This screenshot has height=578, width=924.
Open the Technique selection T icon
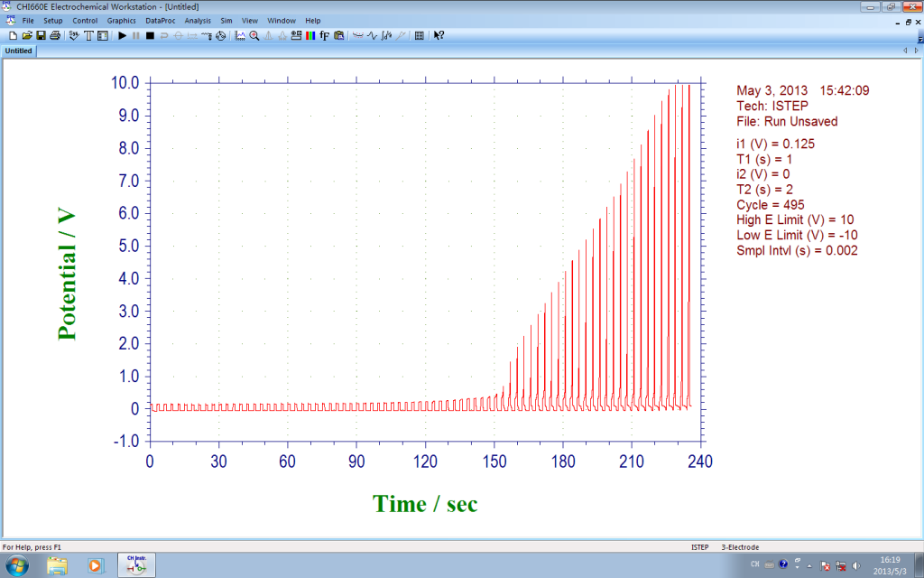(x=88, y=36)
